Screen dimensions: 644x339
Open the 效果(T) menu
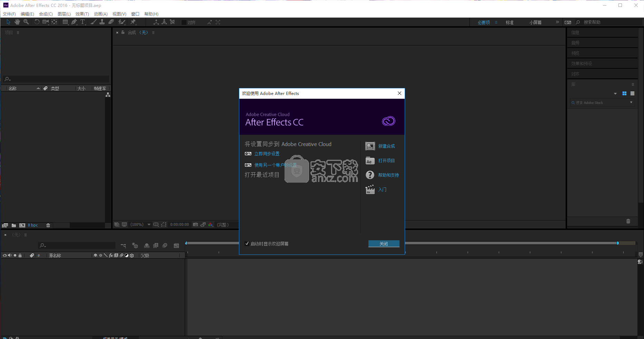point(82,14)
